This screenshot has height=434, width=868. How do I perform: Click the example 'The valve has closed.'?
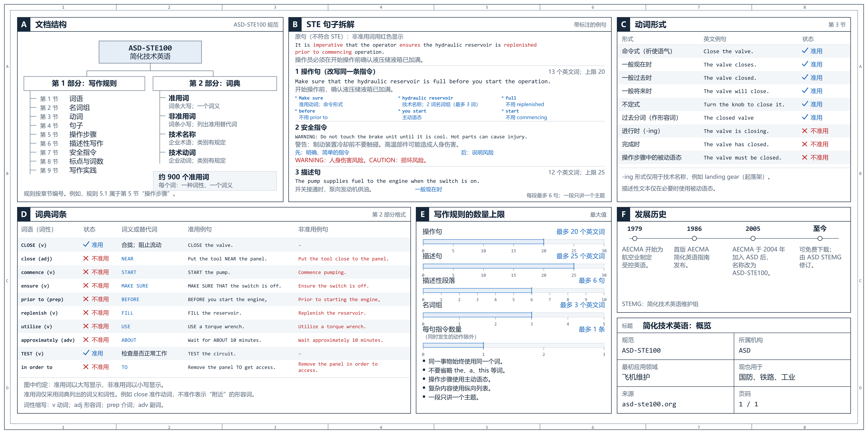click(x=736, y=144)
